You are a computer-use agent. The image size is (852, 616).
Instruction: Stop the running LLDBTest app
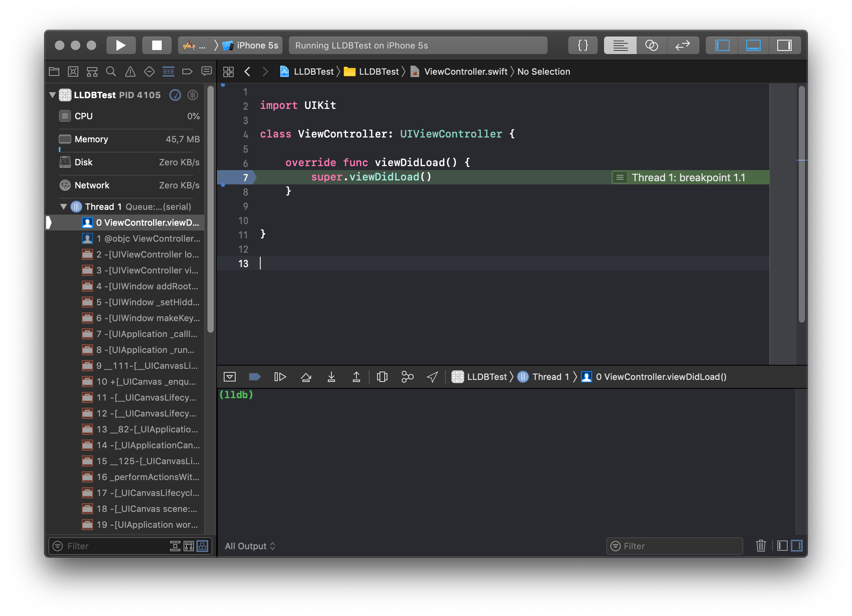click(157, 45)
